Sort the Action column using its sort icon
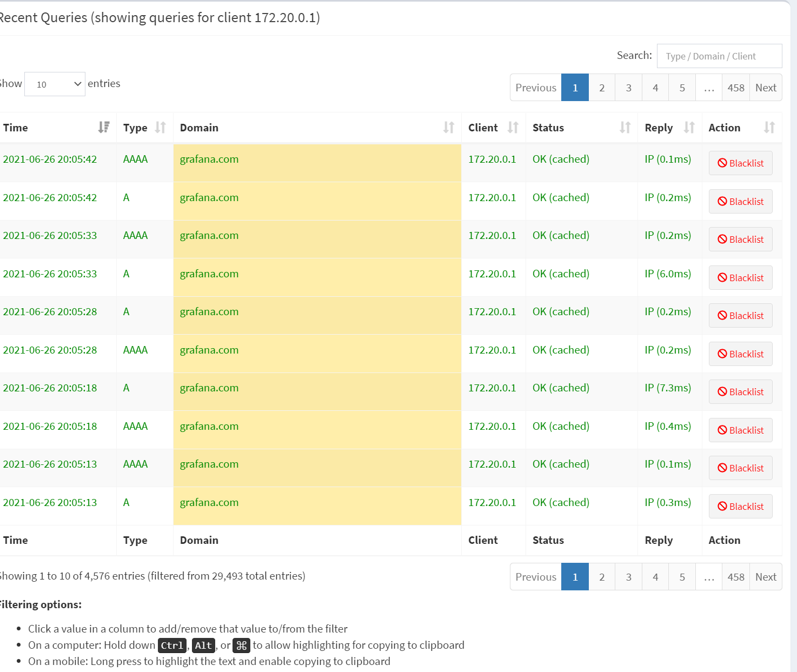The image size is (797, 672). (x=769, y=127)
